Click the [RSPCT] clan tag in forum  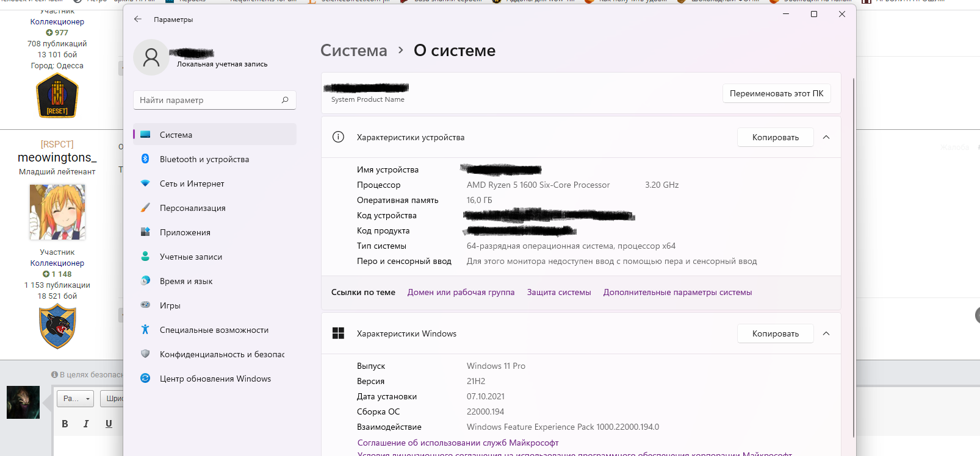coord(57,144)
